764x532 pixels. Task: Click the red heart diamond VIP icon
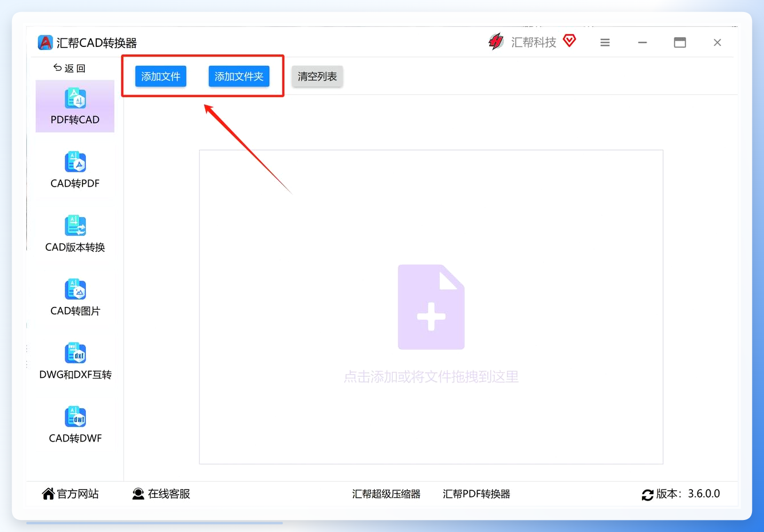click(x=569, y=41)
